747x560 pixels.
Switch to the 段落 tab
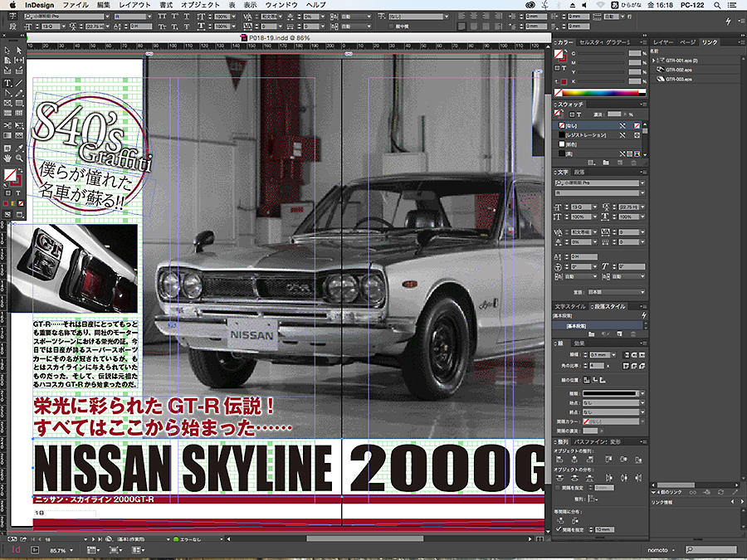click(579, 173)
